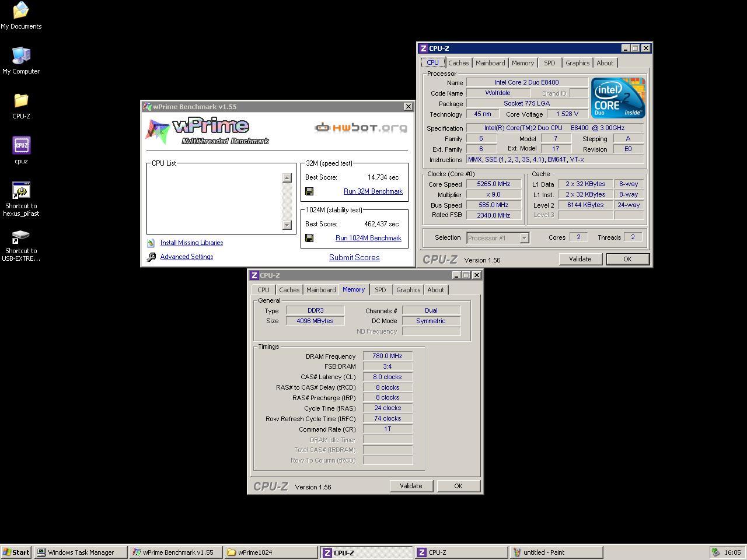Click the top CPU-Z window title icon
The width and height of the screenshot is (747, 560).
pos(424,48)
